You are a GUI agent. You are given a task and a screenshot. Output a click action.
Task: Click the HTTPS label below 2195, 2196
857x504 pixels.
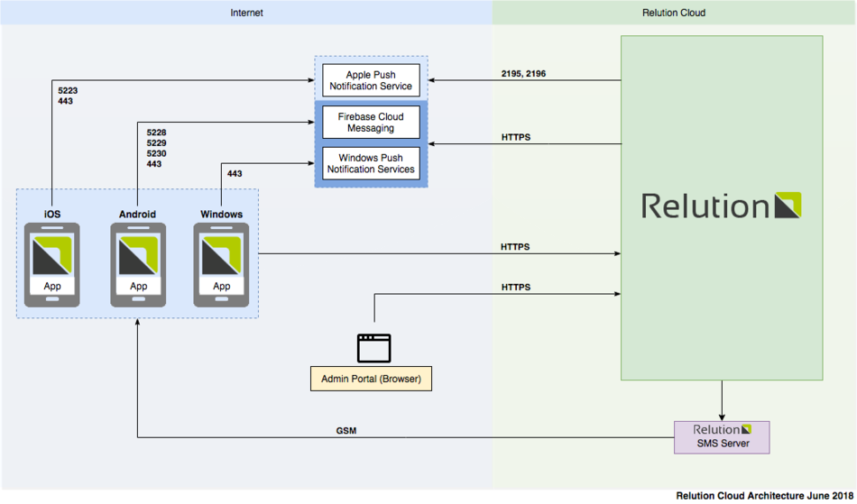click(515, 137)
